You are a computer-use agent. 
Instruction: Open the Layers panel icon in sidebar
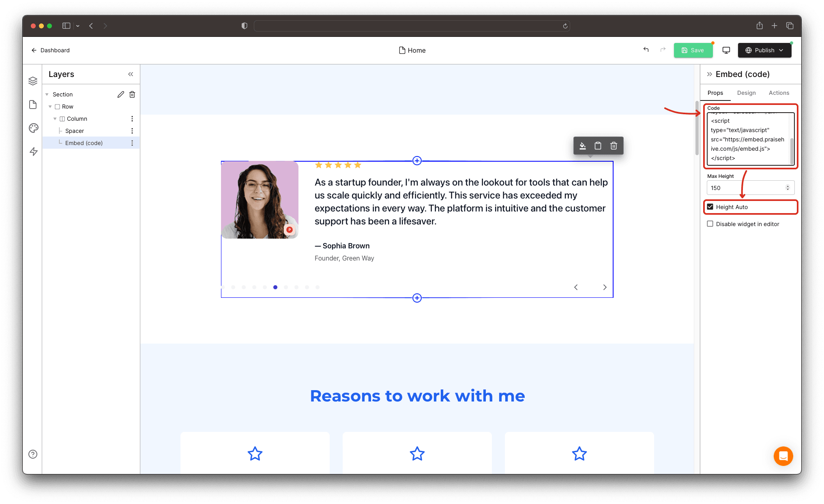click(33, 81)
